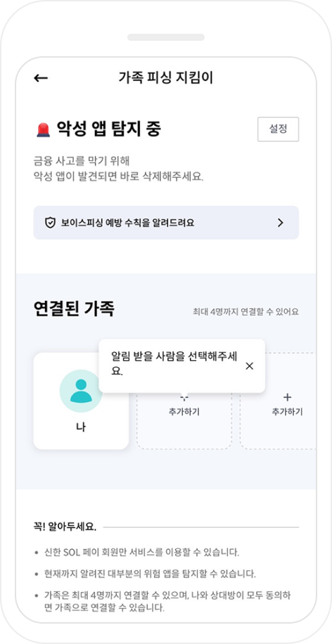
Task: Click the 가족 피싱 지킴이 page title
Action: pyautogui.click(x=166, y=77)
